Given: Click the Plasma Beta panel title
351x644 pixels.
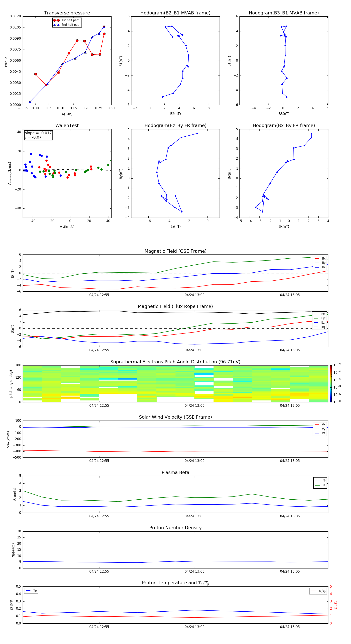Looking at the screenshot, I should click(x=175, y=472).
